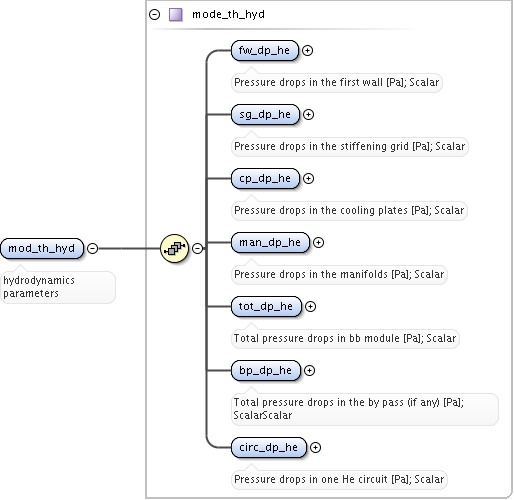Expand the man_dp_he plus icon

[318, 243]
